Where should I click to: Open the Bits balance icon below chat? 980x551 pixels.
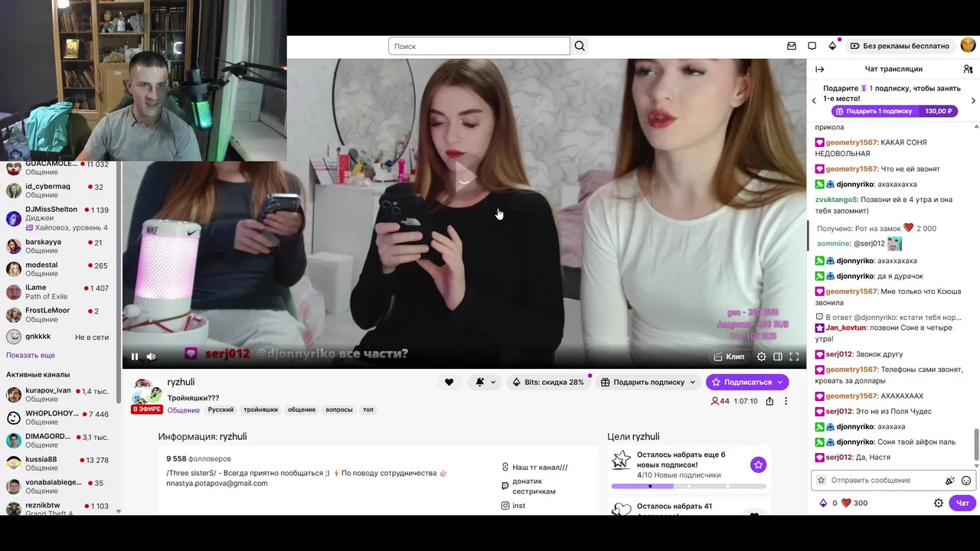click(824, 503)
